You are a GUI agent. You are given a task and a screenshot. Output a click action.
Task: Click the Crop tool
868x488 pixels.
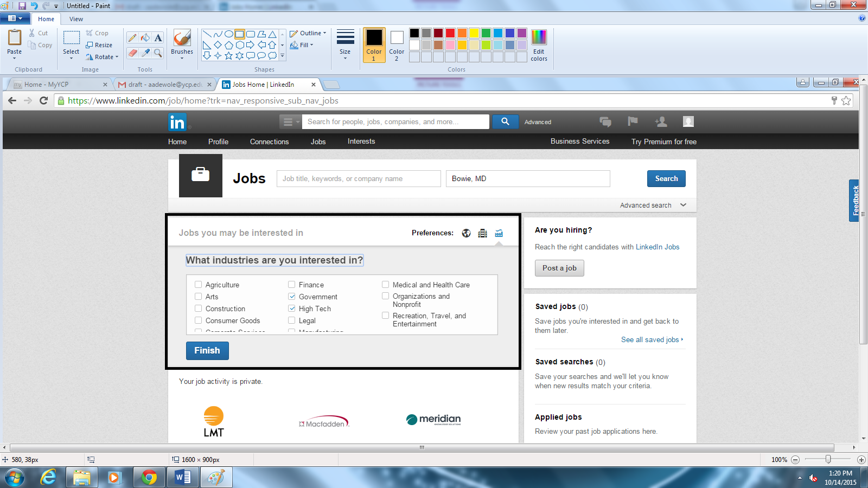tap(97, 33)
